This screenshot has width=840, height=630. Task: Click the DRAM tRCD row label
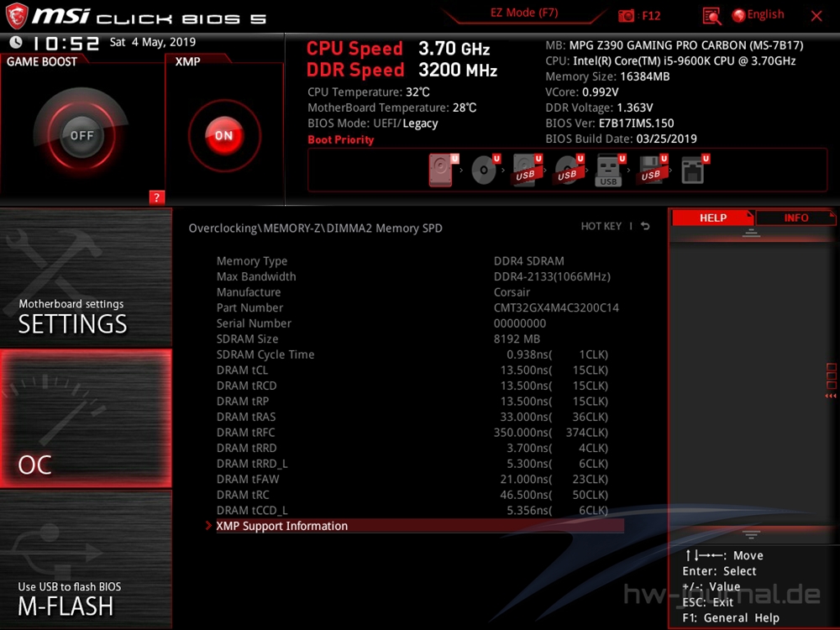pyautogui.click(x=246, y=386)
